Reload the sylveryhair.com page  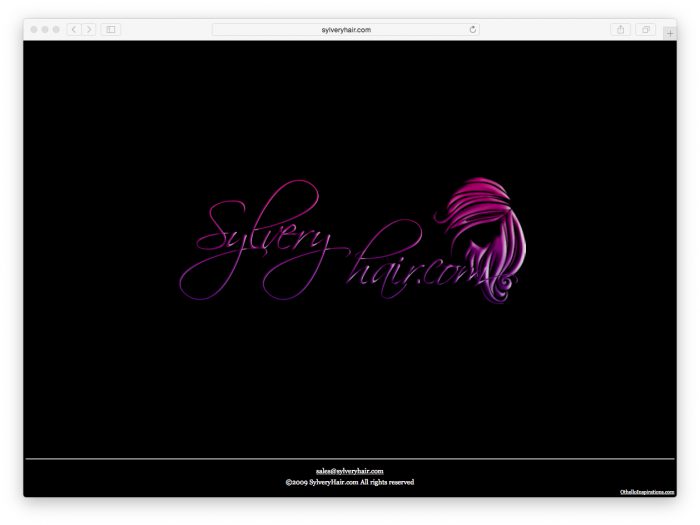pyautogui.click(x=472, y=30)
